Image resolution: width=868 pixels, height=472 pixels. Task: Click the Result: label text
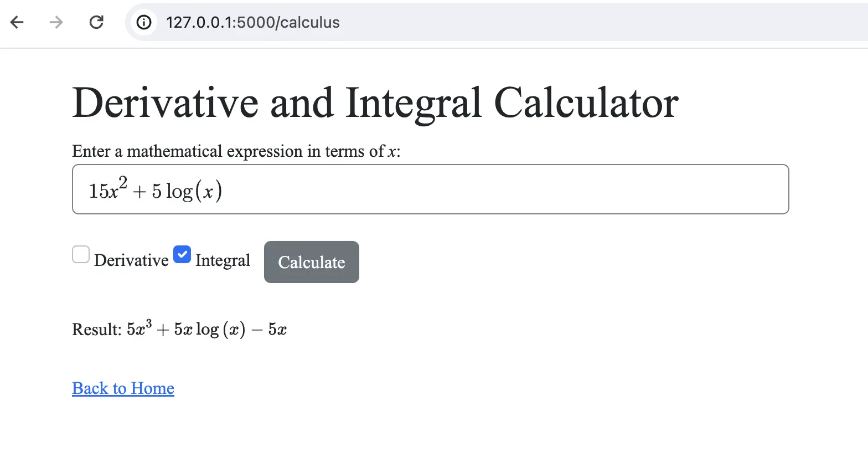97,330
